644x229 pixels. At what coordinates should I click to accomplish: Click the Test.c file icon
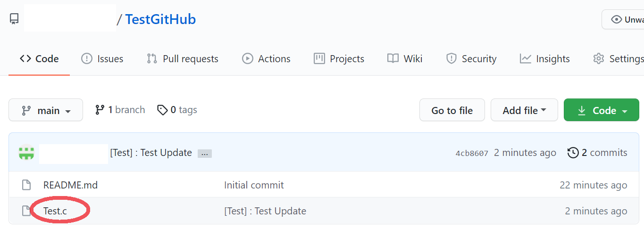pyautogui.click(x=27, y=211)
